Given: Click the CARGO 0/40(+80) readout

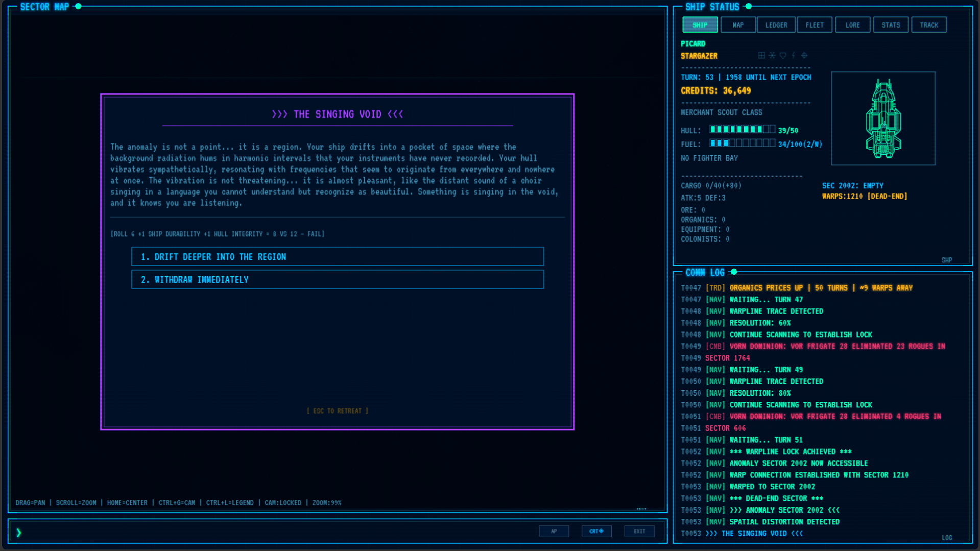Looking at the screenshot, I should 711,186.
